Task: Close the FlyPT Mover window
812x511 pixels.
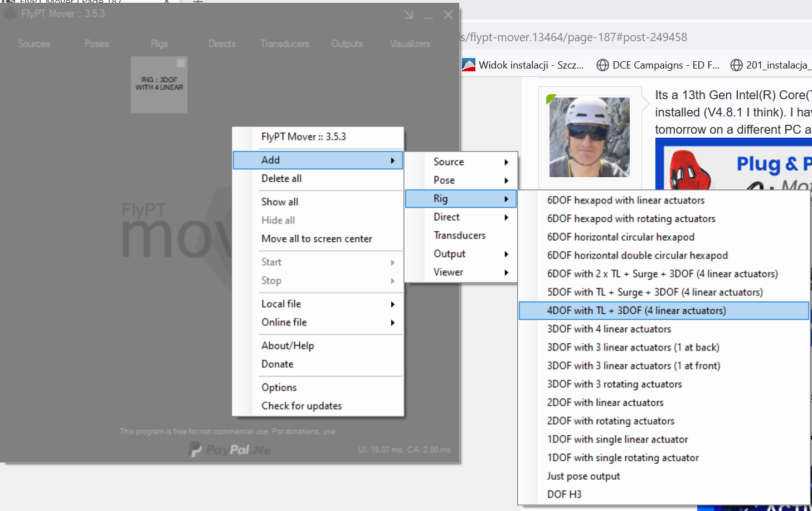Action: point(448,14)
